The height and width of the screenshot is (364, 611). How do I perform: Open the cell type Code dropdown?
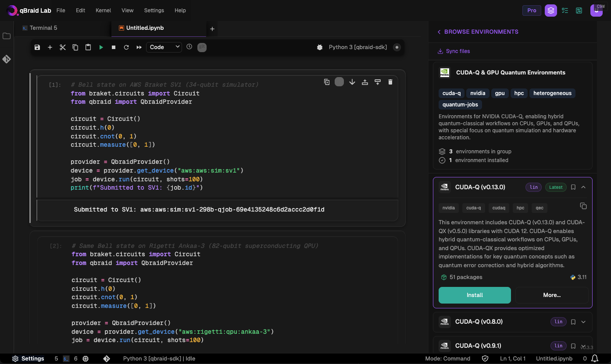pyautogui.click(x=164, y=47)
